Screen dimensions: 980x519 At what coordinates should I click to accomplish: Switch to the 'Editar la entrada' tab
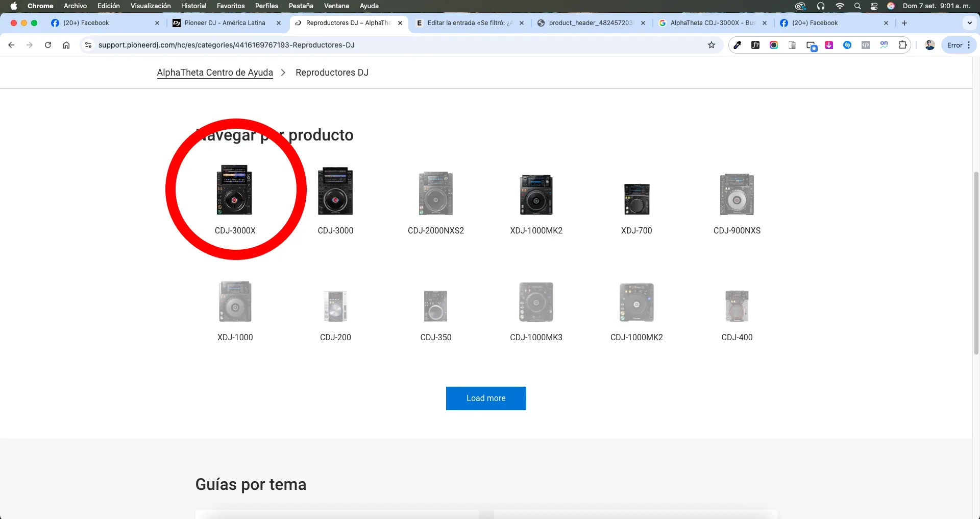[470, 23]
